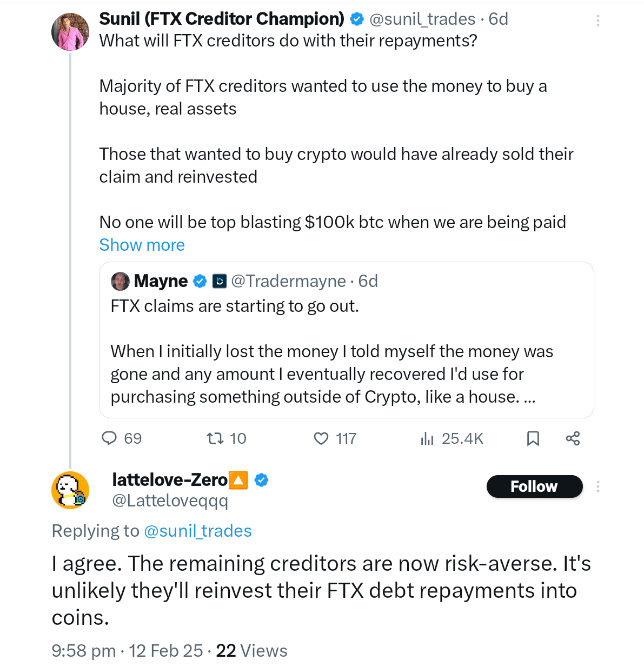Click the orange badge after lattelove-Zero's name
This screenshot has width=644, height=667.
238,479
